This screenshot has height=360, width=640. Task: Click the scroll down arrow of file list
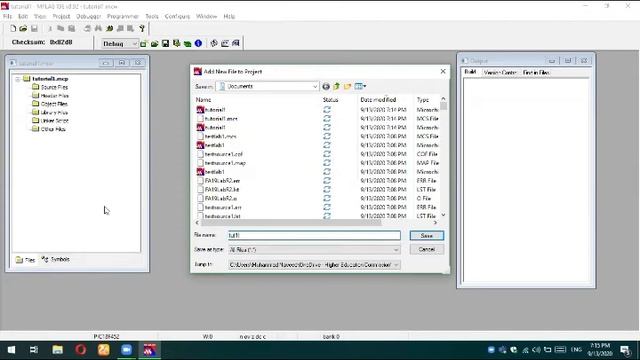coord(443,215)
